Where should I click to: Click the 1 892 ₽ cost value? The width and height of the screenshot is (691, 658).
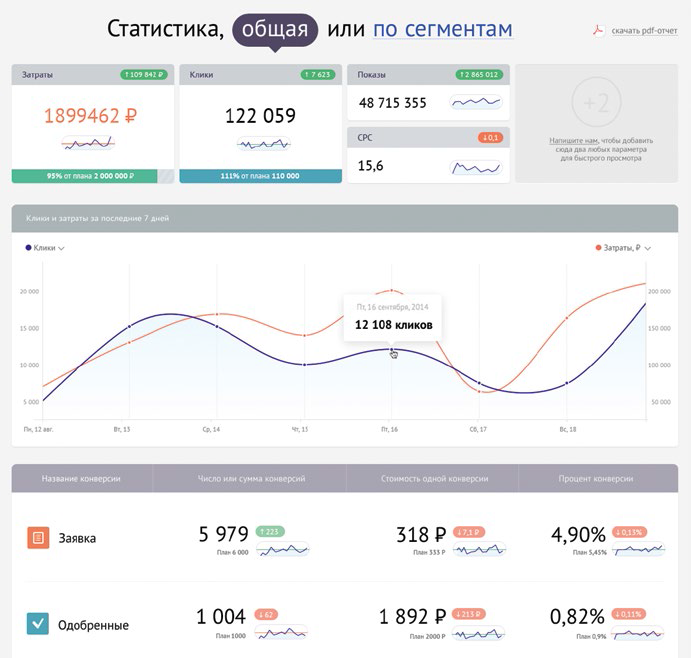coord(412,617)
